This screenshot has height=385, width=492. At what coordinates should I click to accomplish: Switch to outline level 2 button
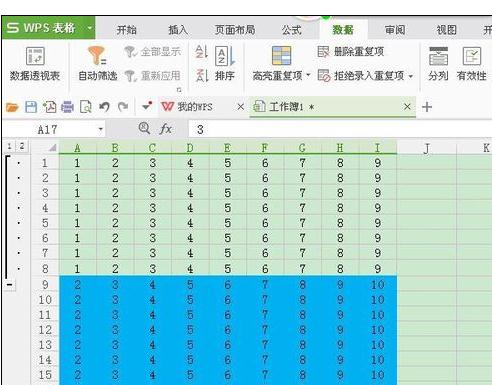22,146
